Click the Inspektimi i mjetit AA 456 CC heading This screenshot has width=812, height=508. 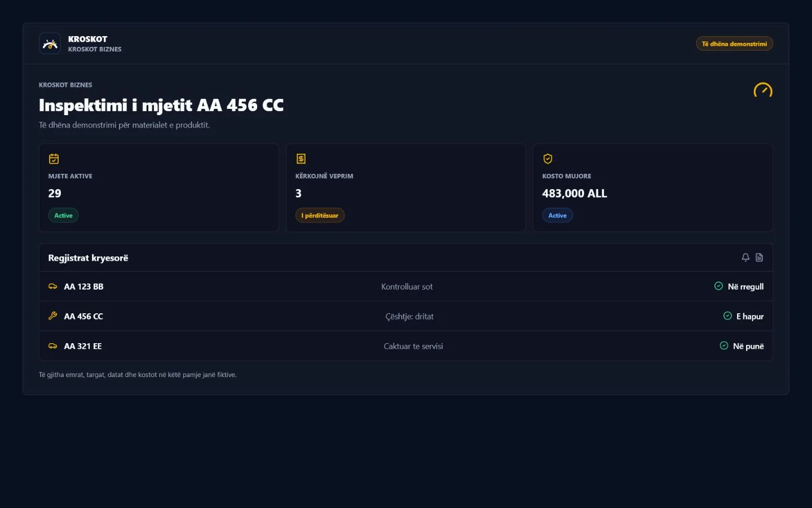click(x=161, y=105)
